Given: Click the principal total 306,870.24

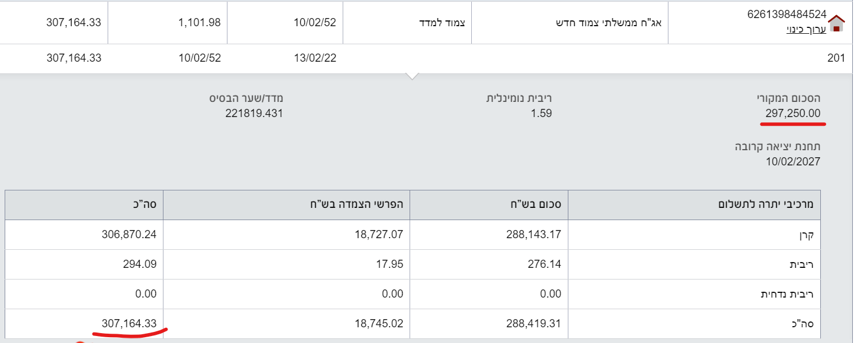Looking at the screenshot, I should tap(129, 235).
